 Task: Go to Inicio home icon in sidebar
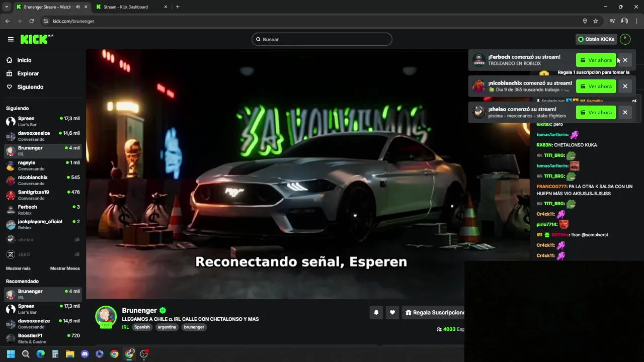9,60
